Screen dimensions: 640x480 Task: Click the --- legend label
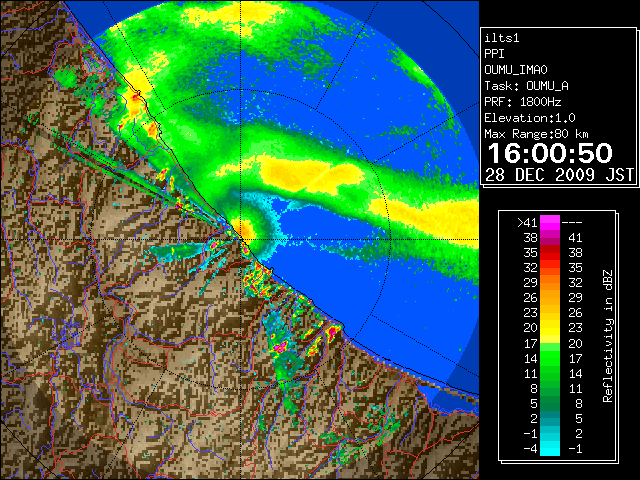[572, 223]
